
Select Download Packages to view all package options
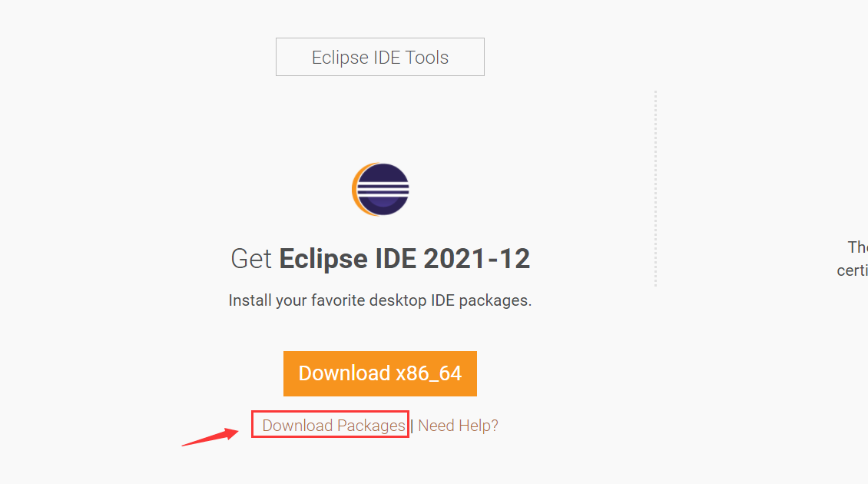pyautogui.click(x=330, y=425)
